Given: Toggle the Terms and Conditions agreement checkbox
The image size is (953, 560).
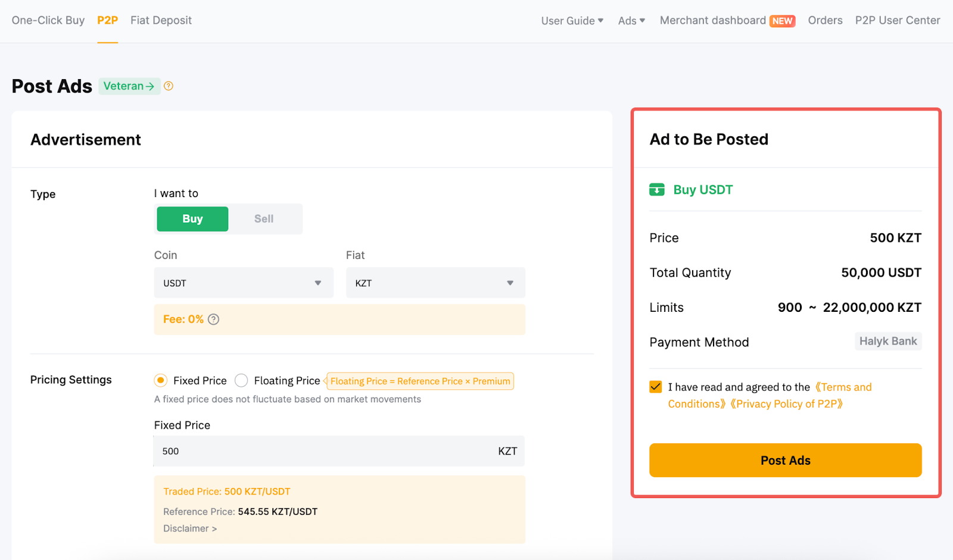Looking at the screenshot, I should 656,387.
